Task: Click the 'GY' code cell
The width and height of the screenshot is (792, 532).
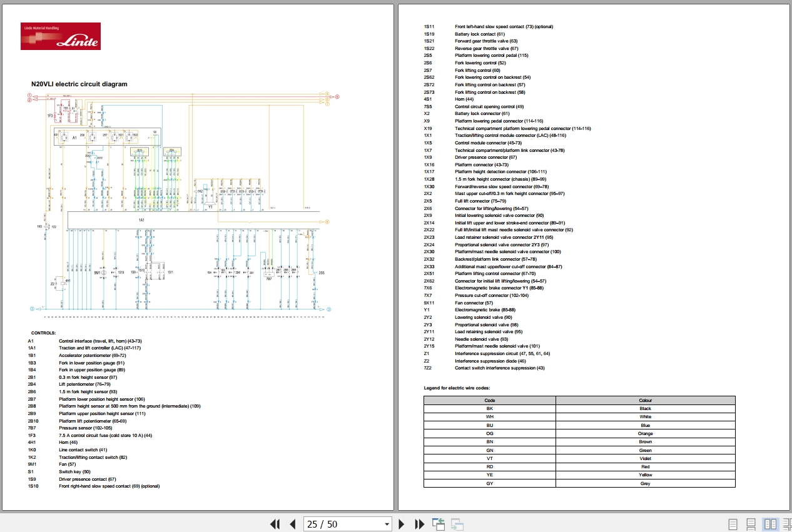Action: pos(489,483)
